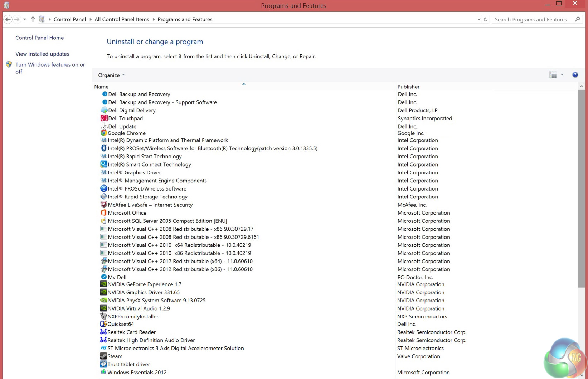The image size is (588, 379).
Task: Click the Refresh button in address bar
Action: pyautogui.click(x=486, y=19)
